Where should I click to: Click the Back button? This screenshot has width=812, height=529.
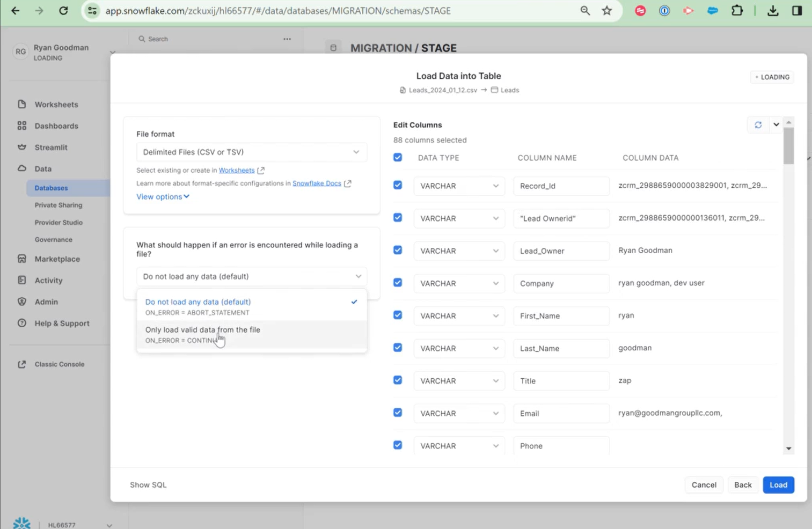(x=743, y=485)
